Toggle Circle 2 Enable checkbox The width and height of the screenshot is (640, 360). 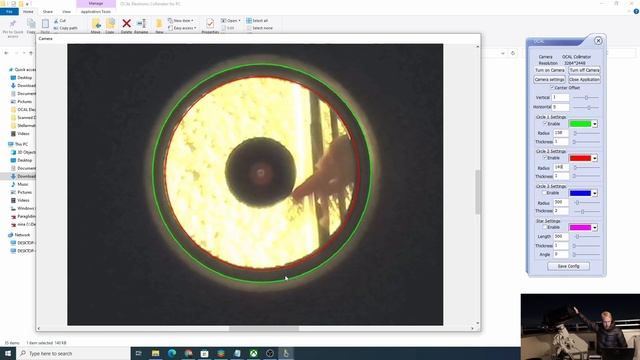coord(544,158)
